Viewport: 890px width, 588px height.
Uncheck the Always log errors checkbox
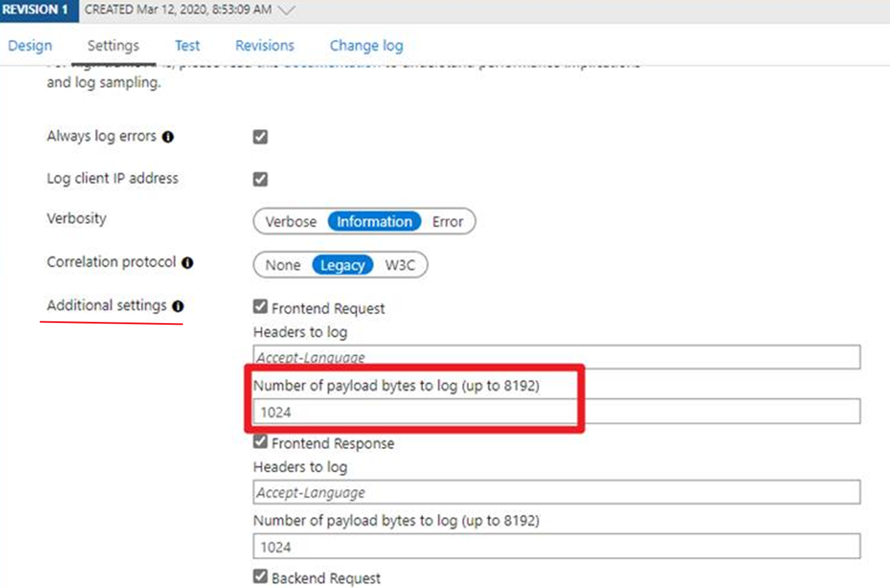click(260, 137)
